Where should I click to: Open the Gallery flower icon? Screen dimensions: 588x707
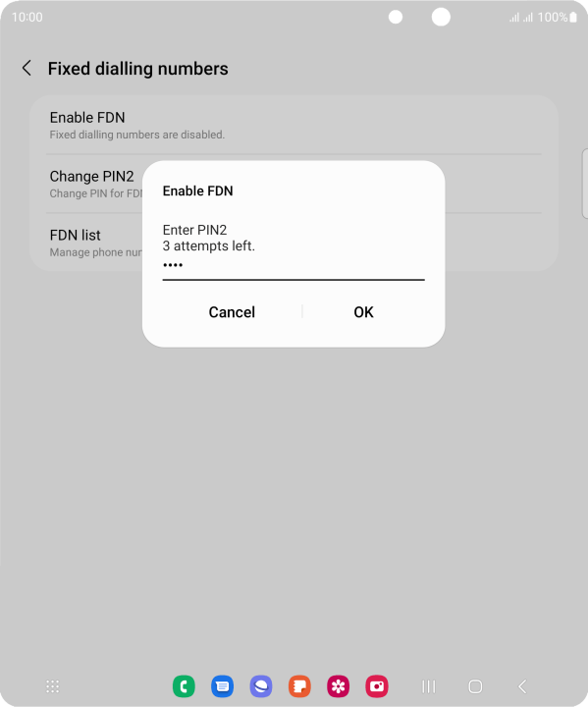pos(339,686)
